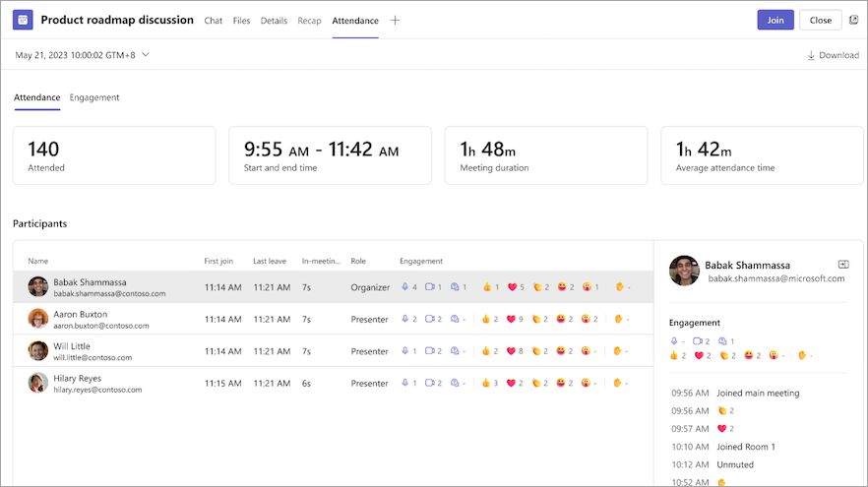Click the plus icon to add a tab

[395, 21]
